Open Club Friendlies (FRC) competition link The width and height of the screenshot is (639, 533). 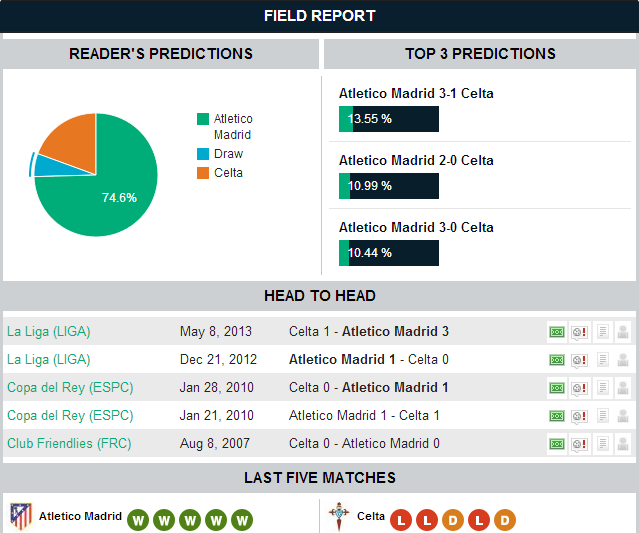click(x=69, y=443)
